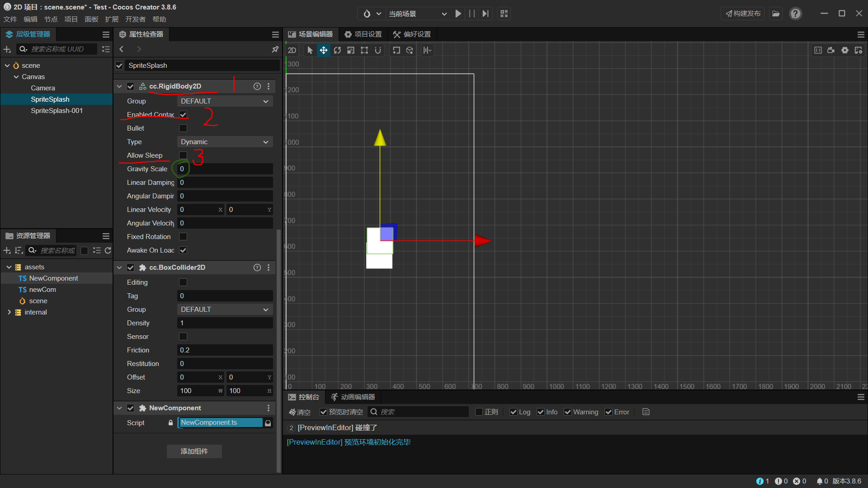
Task: Collapse the cc.BoxCollider2D component section
Action: coord(119,267)
